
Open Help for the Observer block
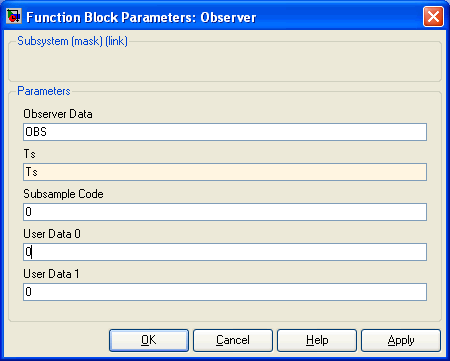[x=317, y=340]
